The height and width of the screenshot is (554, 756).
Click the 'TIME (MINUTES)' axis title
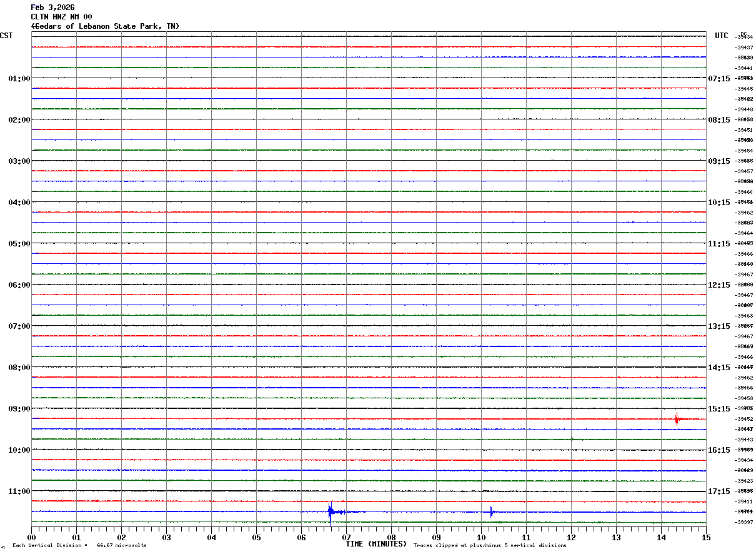tap(376, 544)
